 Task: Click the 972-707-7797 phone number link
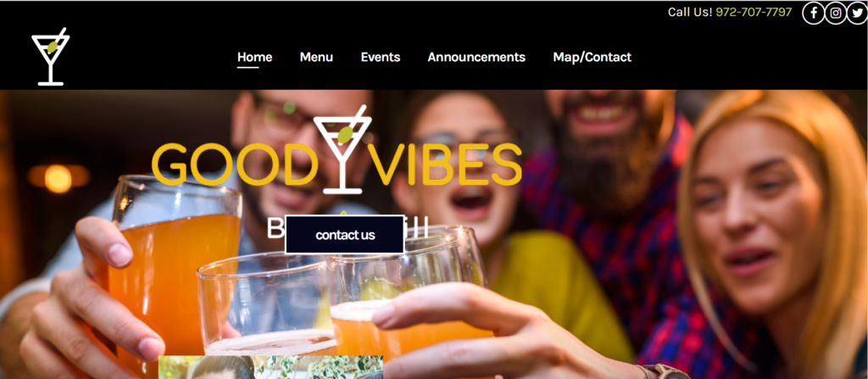point(754,12)
